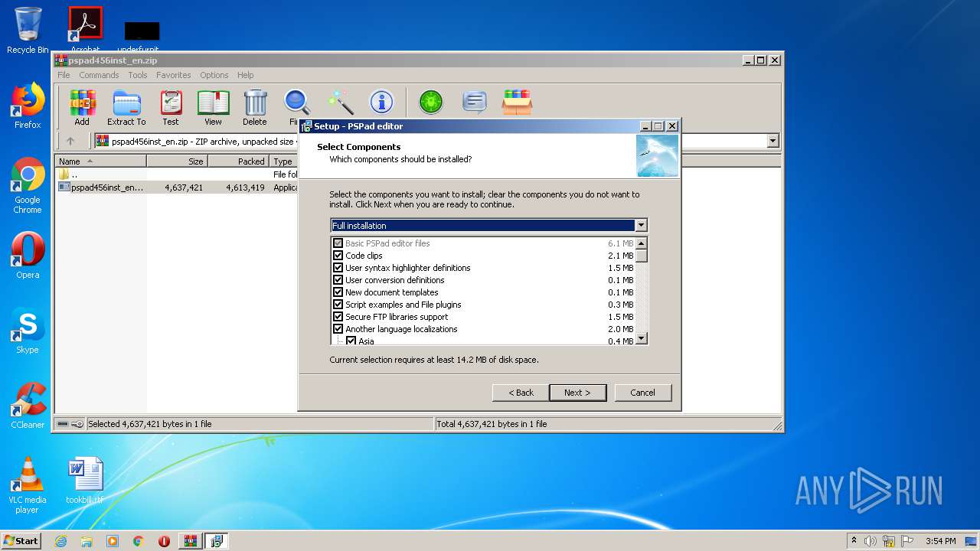Click the Back button in setup
The image size is (980, 551).
(521, 393)
